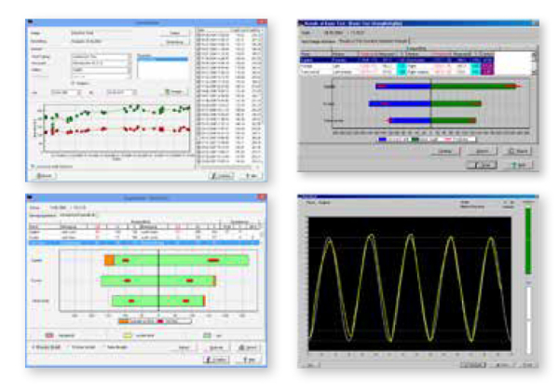Click the horizontal scrollbar under trend window data table
The width and height of the screenshot is (559, 392).
click(229, 167)
